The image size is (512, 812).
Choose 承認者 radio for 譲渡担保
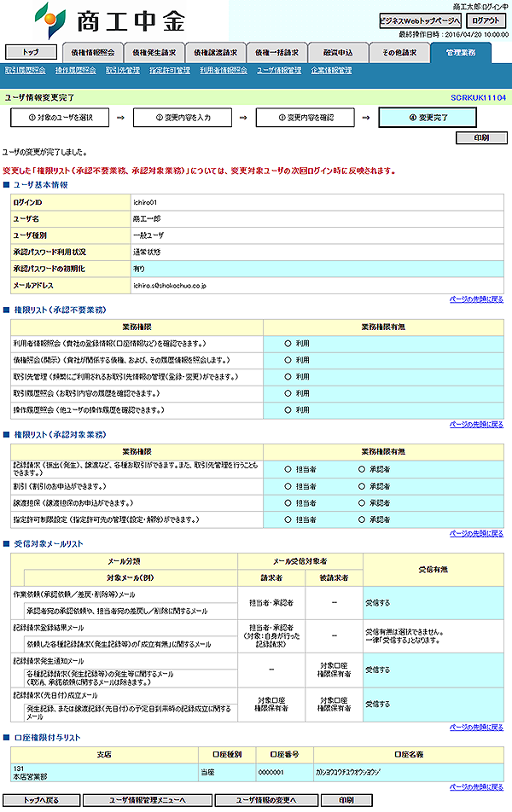pyautogui.click(x=362, y=503)
